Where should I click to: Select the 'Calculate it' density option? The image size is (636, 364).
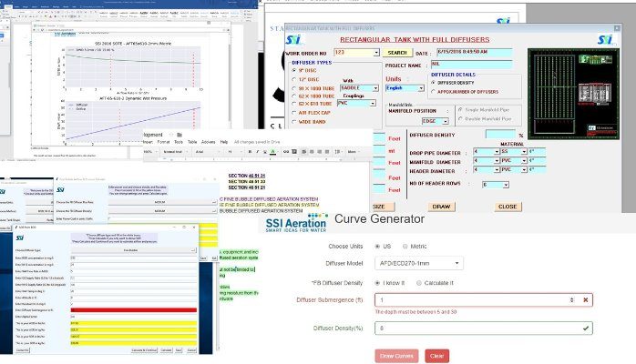point(418,283)
